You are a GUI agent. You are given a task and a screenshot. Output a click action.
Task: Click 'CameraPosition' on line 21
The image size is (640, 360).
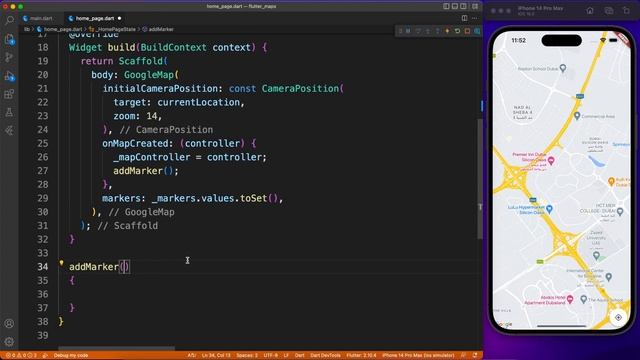[300, 88]
